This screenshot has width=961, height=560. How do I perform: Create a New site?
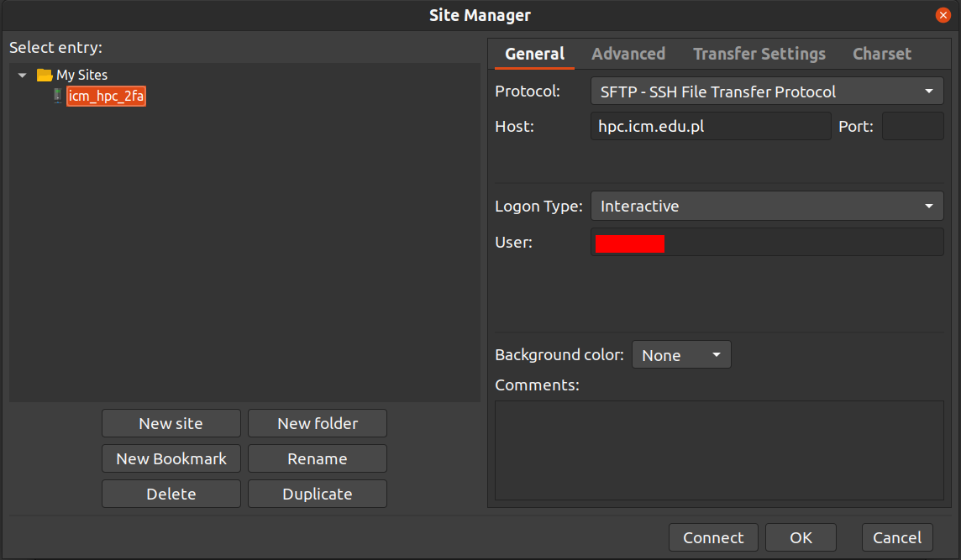pos(171,423)
